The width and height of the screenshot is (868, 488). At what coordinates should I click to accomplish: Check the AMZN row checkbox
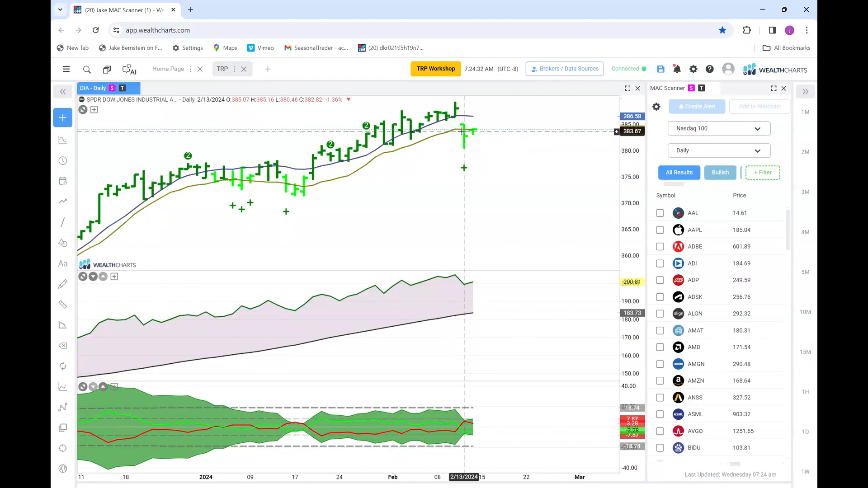click(660, 381)
